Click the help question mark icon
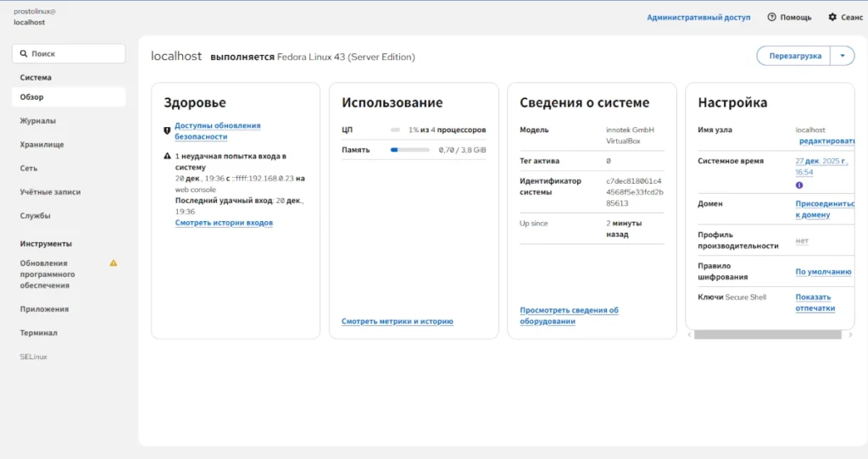 [x=771, y=17]
